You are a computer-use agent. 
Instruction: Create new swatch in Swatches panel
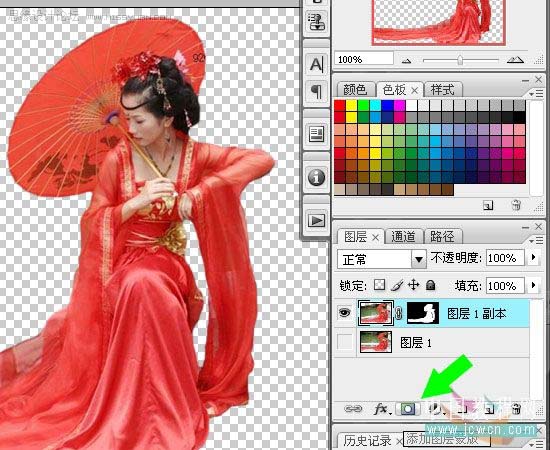pyautogui.click(x=488, y=205)
